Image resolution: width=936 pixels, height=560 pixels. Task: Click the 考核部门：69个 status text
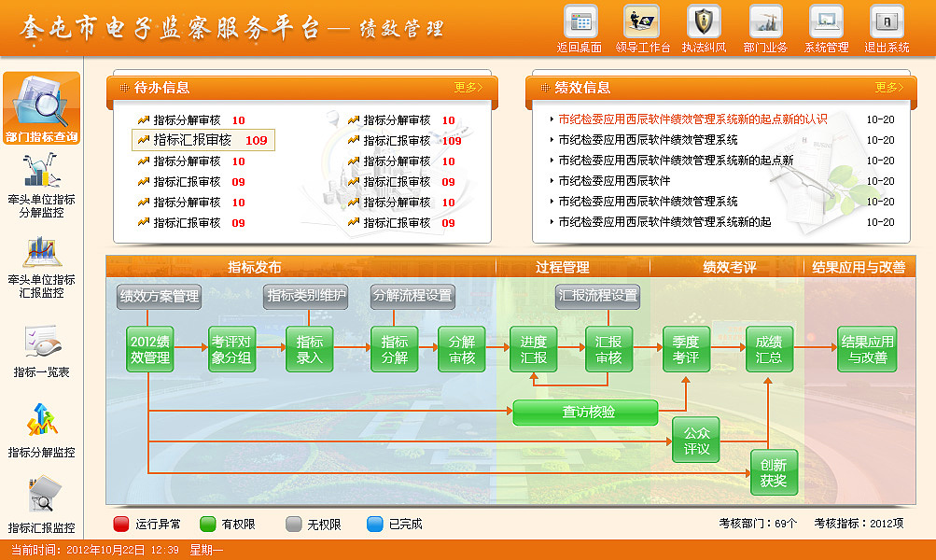coord(758,524)
